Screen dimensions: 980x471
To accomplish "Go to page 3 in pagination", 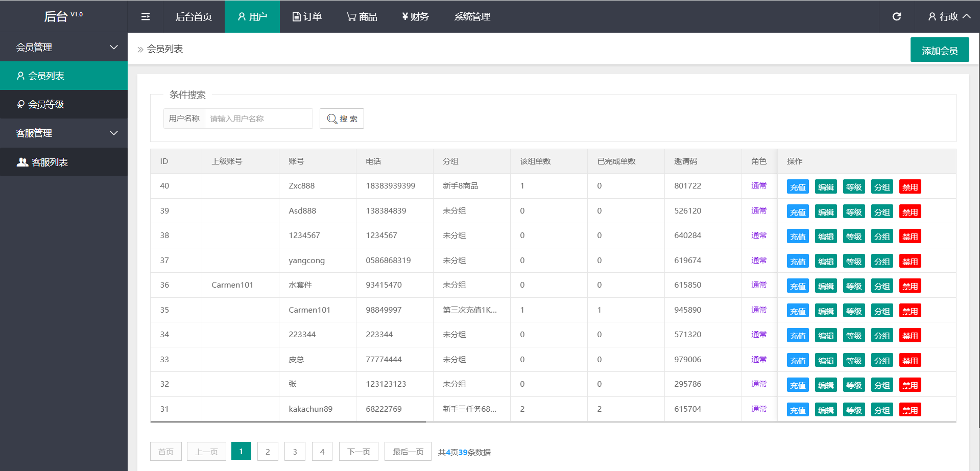I will coord(295,452).
